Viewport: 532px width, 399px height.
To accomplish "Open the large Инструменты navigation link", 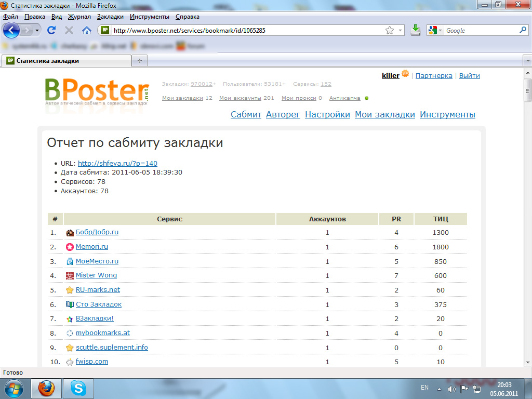I will click(447, 114).
